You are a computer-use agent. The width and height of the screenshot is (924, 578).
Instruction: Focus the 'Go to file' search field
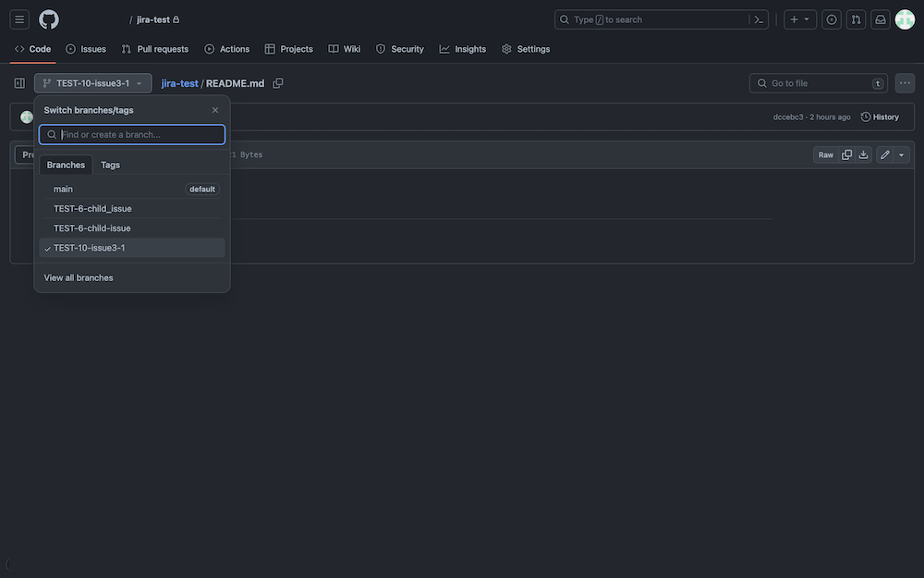click(x=819, y=83)
